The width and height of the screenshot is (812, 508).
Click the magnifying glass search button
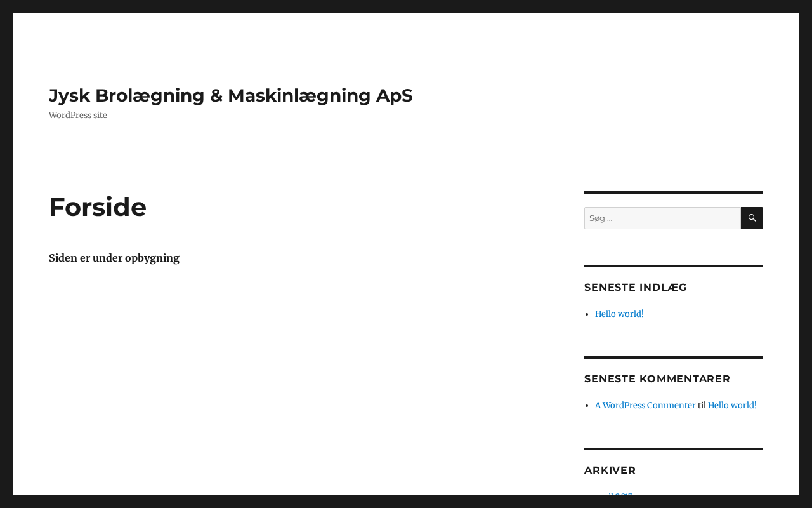click(752, 218)
